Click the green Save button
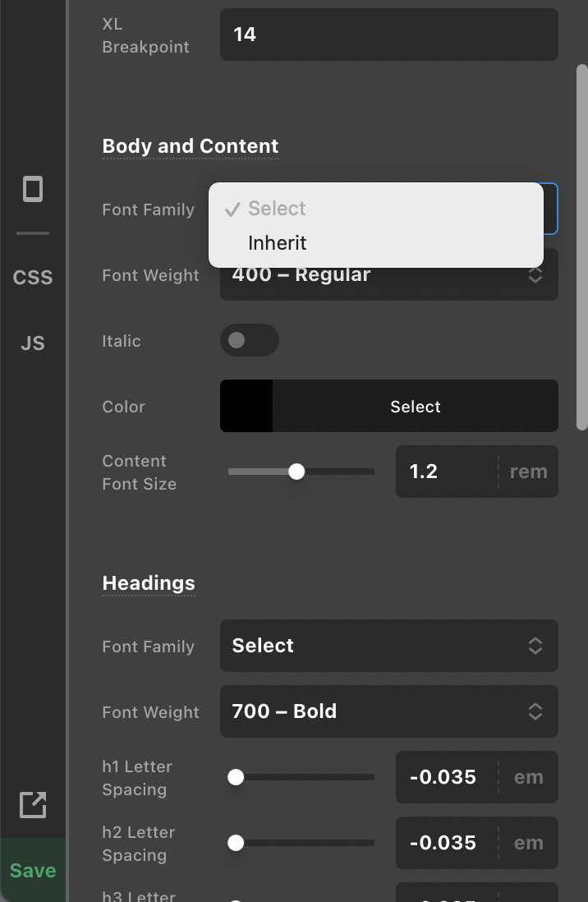Screen dimensions: 588x902 click(33, 870)
